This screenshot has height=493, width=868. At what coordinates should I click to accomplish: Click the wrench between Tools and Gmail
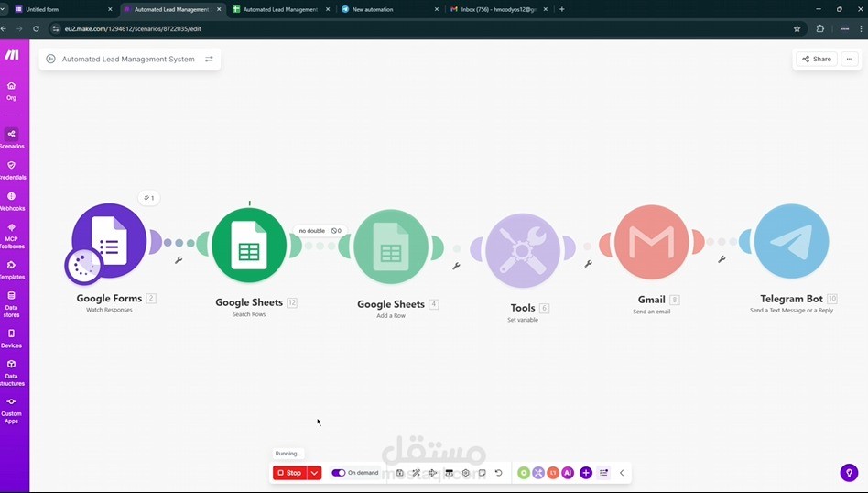(589, 264)
